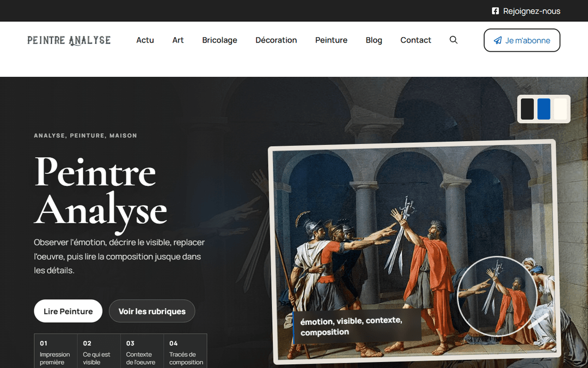Go to the Décoration section
588x368 pixels.
277,40
